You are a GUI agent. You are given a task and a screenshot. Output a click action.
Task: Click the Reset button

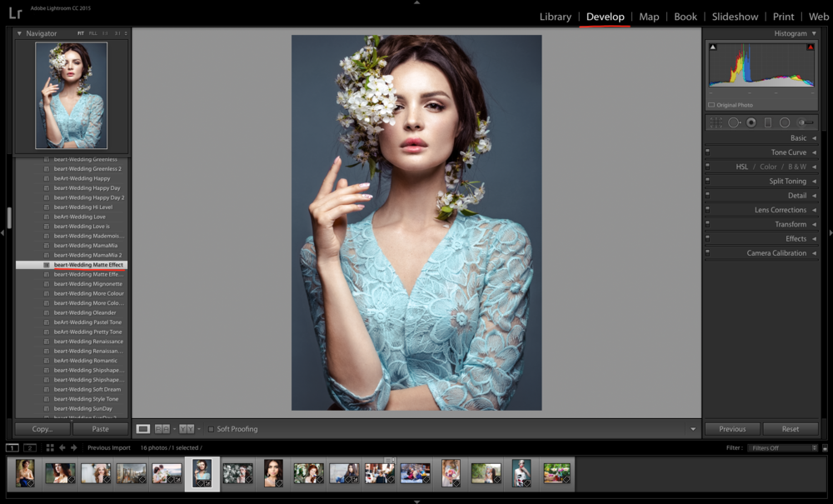791,429
